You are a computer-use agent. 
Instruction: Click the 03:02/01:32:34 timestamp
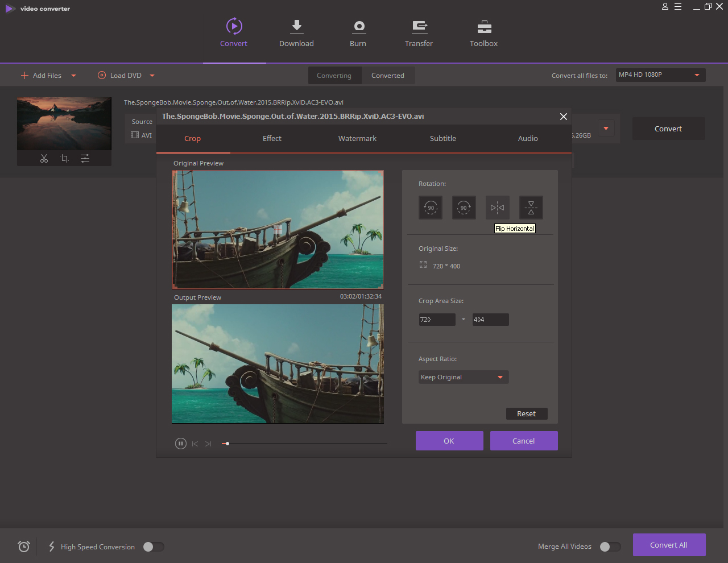[x=361, y=297]
